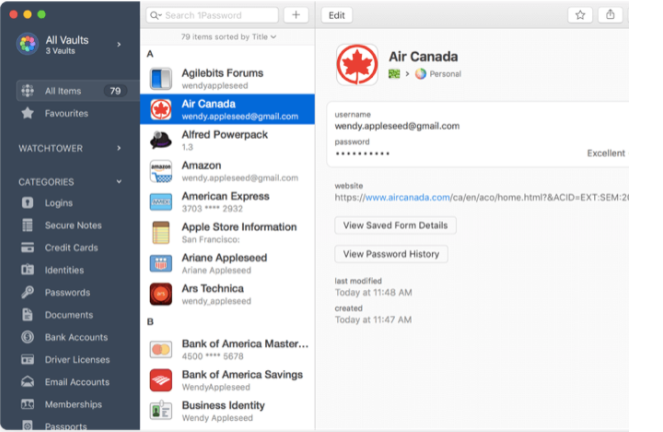Open the All Items grid icon
Viewport: 663px width, 432px height.
click(x=27, y=90)
